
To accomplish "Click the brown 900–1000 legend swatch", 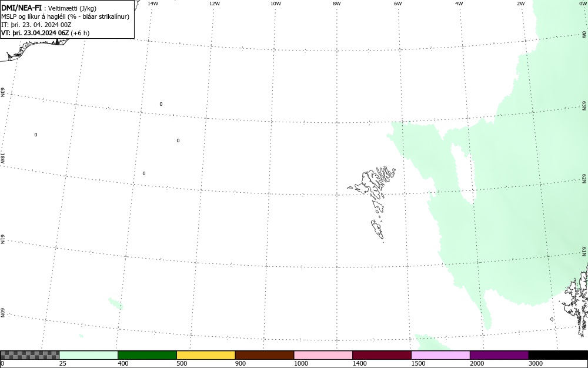I will pos(265,355).
